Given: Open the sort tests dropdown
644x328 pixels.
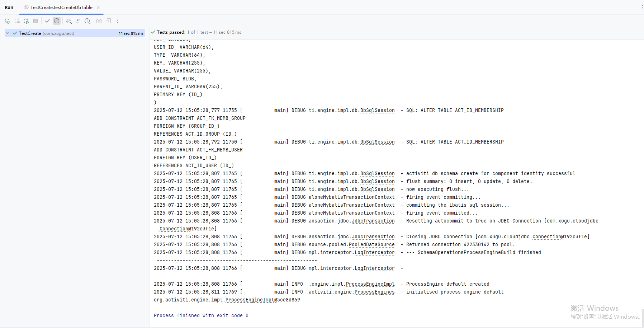Looking at the screenshot, I should pos(68,21).
